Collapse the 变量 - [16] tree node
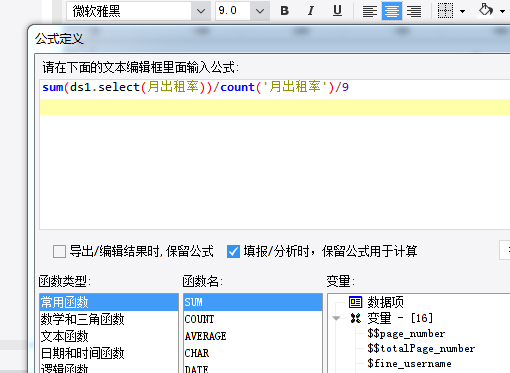The height and width of the screenshot is (373, 510). click(336, 318)
